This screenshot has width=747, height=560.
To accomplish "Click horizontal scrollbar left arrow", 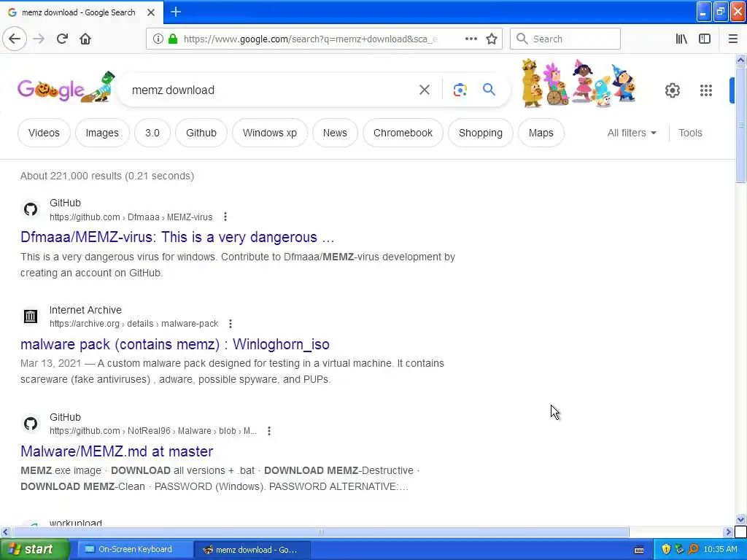I will coord(5,532).
